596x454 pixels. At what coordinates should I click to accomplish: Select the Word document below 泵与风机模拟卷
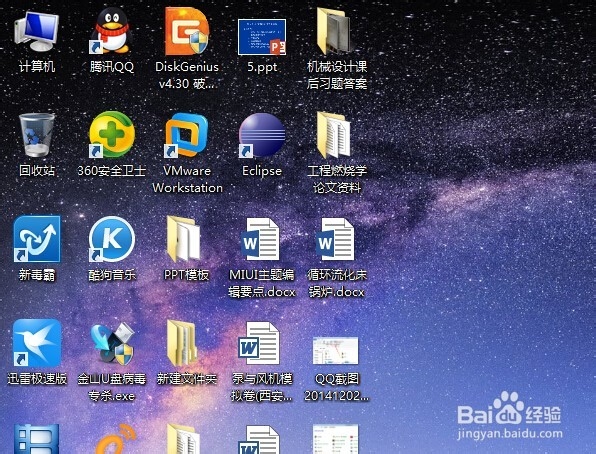tap(259, 440)
